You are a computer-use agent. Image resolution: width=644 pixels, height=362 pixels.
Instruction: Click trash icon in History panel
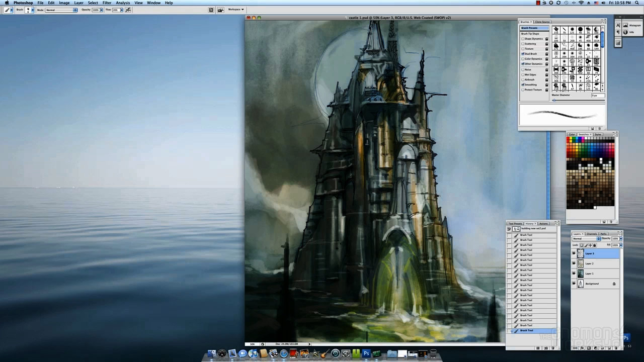(553, 348)
